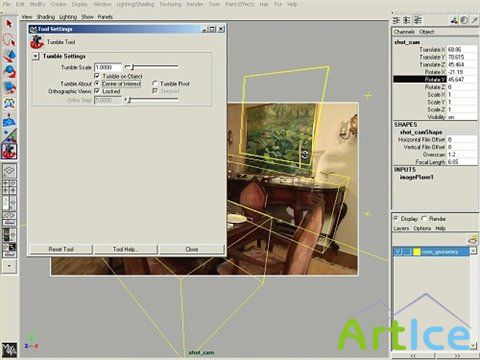
Task: Click the last-used tool slot above Tumble
Action: (x=9, y=135)
